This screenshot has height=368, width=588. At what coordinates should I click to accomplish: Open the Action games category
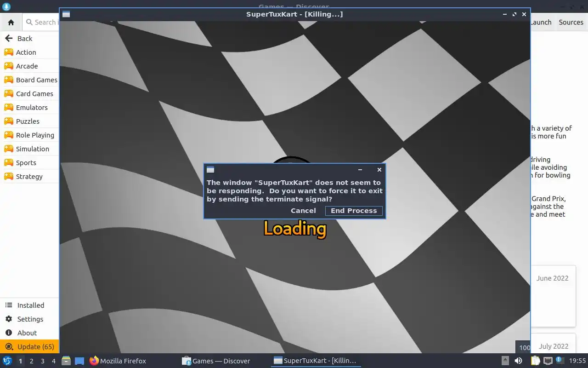coord(29,52)
